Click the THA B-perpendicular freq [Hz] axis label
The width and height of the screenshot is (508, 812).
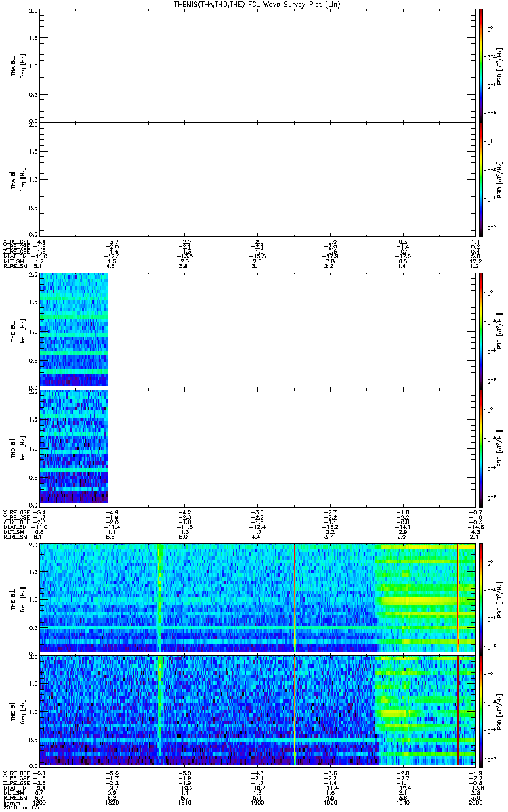[x=23, y=66]
